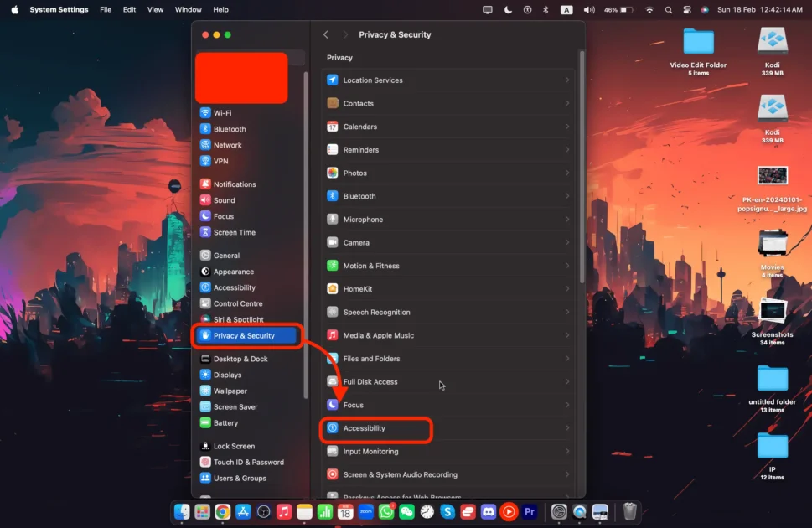
Task: Click the Touch ID & Password icon
Action: [205, 463]
